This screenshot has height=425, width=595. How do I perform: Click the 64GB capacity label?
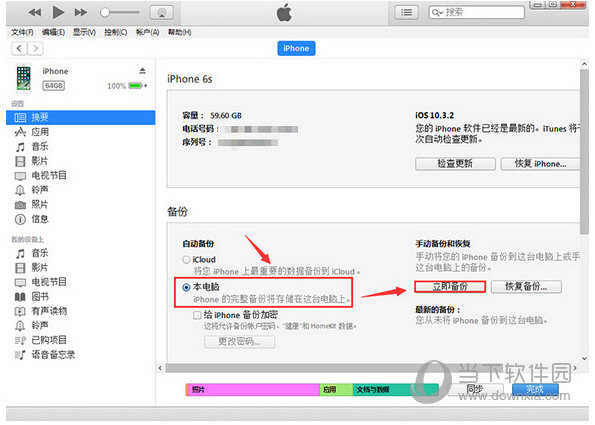coord(54,86)
